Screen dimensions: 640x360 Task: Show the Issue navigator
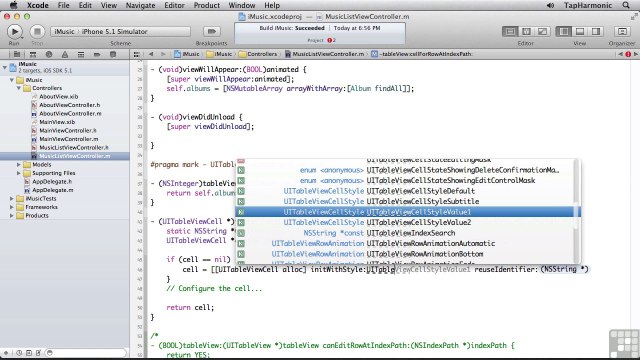(x=65, y=54)
